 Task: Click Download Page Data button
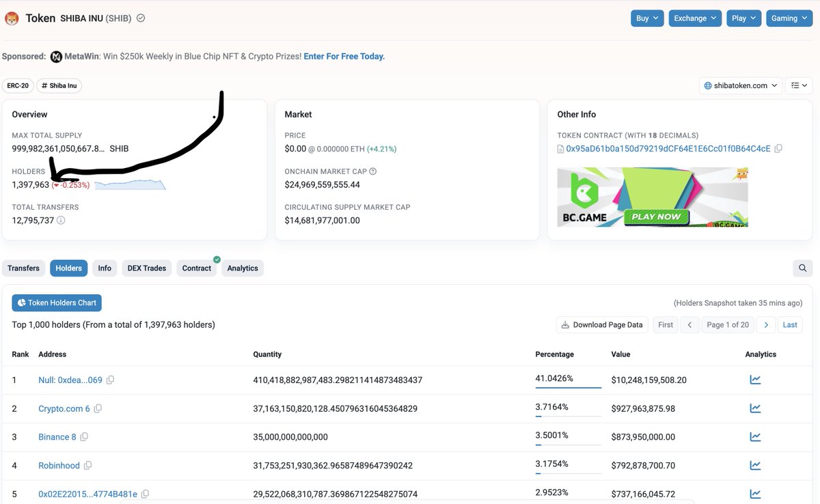(602, 325)
